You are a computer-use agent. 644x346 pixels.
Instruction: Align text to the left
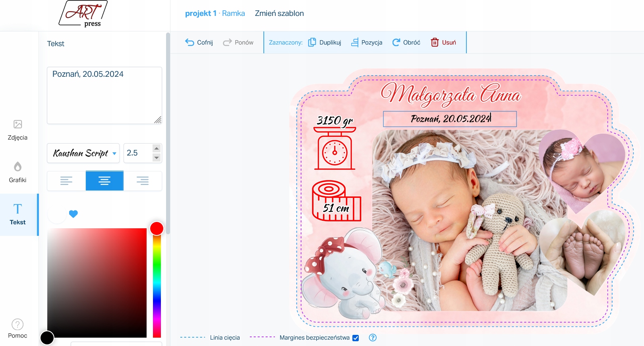coord(66,181)
